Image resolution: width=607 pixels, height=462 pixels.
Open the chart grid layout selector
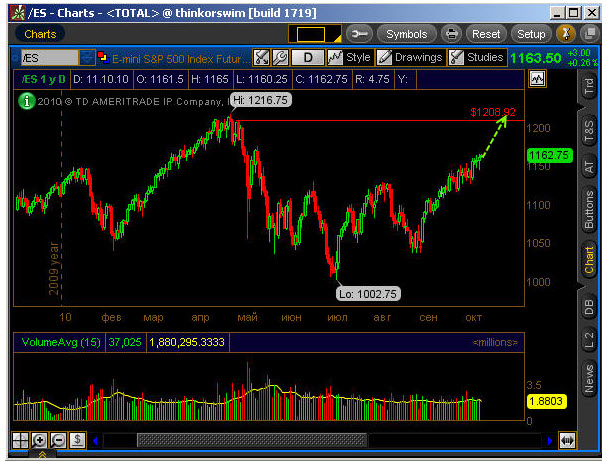point(315,34)
